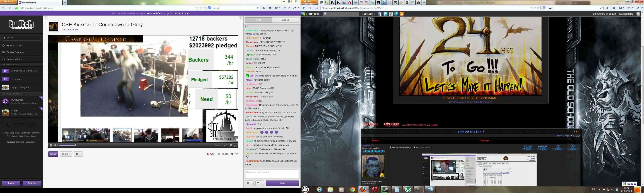This screenshot has height=193, width=644.
Task: Switch to the Videos tab in Twitch
Action: coord(285,20)
